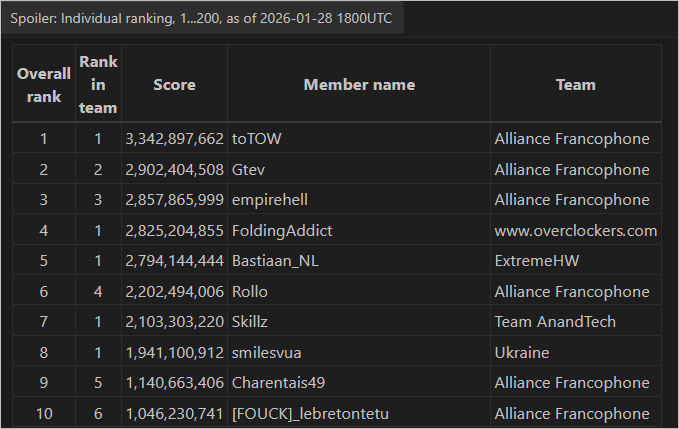Viewport: 679px width, 429px height.
Task: Click on member empirehell
Action: 272,200
